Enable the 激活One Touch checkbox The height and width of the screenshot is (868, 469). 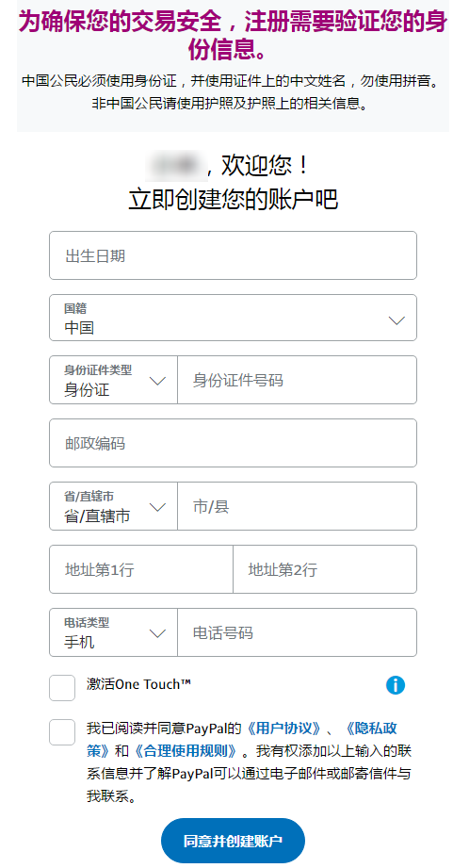coord(62,688)
